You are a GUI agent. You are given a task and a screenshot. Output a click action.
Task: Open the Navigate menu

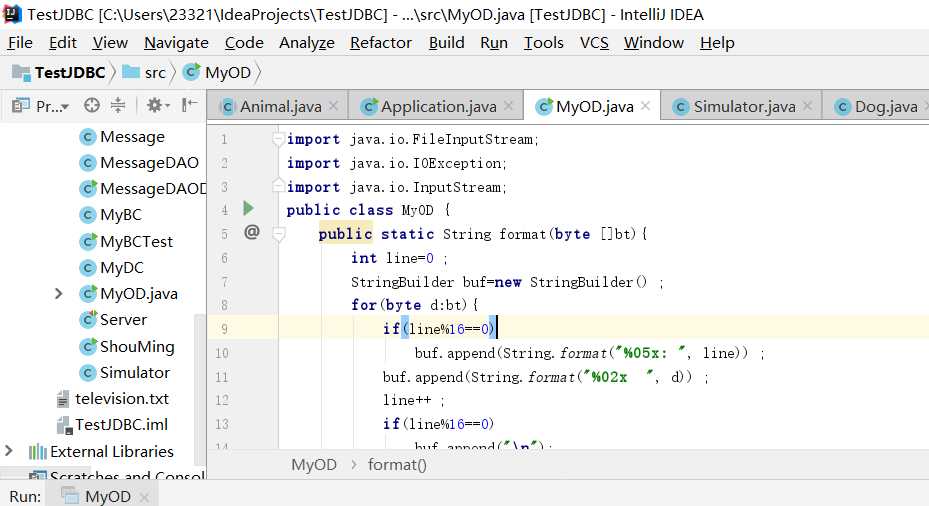[x=176, y=43]
